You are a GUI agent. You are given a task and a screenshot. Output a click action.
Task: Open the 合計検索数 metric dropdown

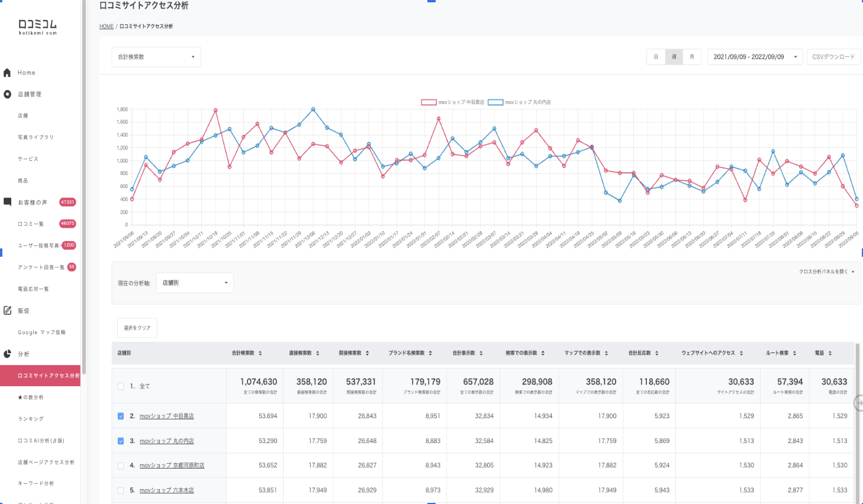click(x=156, y=57)
